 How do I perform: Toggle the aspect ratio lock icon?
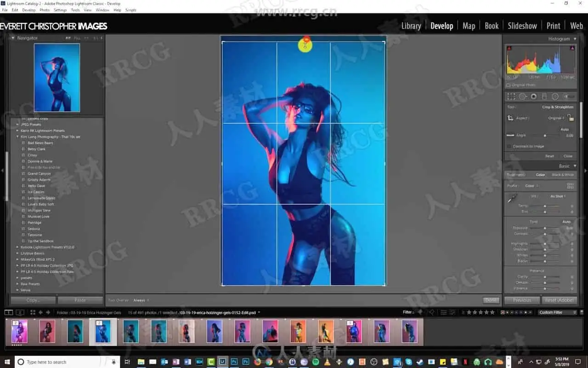point(570,118)
